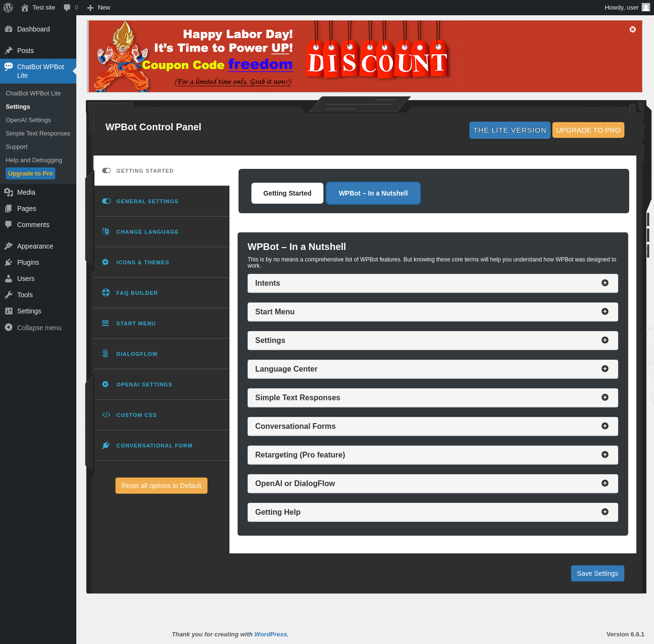Click the Start Menu hamburger icon

tap(105, 323)
